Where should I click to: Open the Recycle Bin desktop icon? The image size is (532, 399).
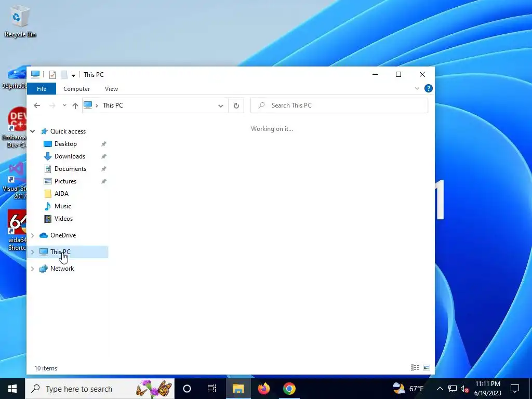[x=20, y=21]
